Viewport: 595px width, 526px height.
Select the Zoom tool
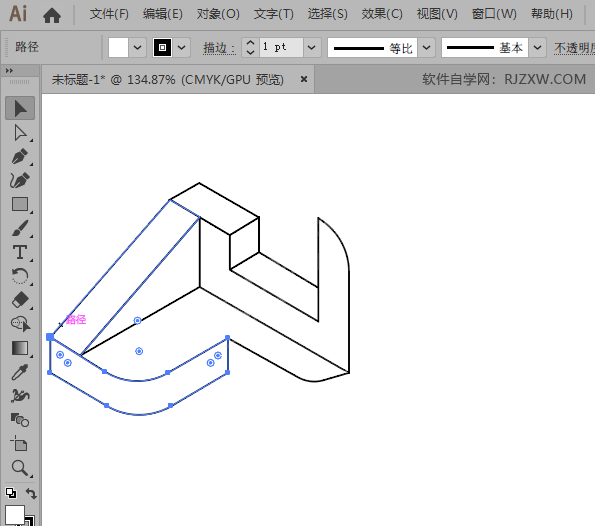point(20,468)
